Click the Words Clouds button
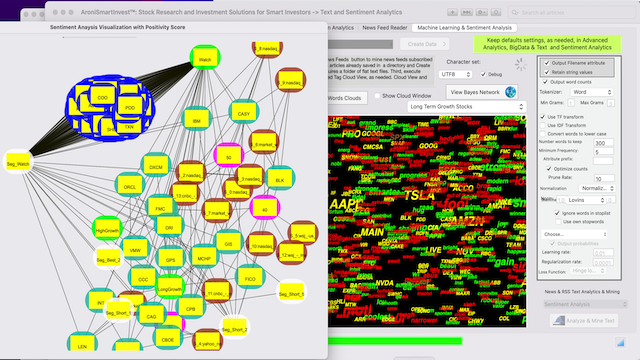This screenshot has height=360, width=640. pos(346,98)
